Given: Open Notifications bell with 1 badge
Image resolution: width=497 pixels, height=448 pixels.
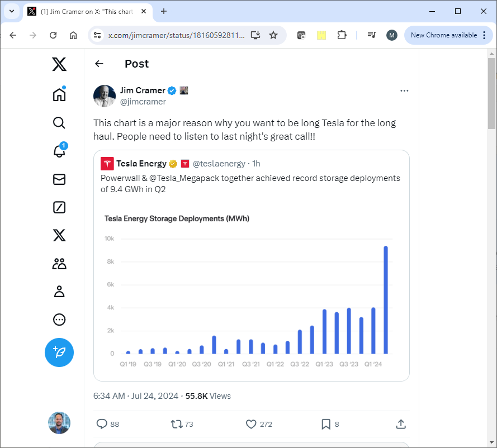Looking at the screenshot, I should coord(59,150).
